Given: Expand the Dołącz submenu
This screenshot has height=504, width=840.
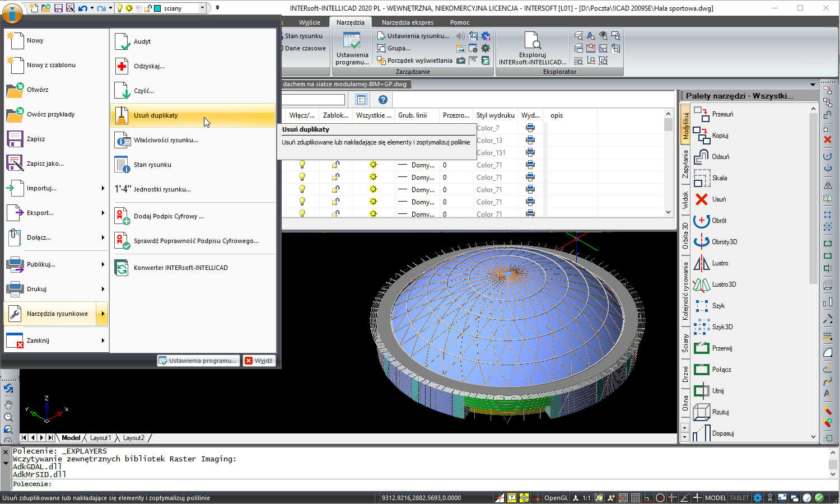Looking at the screenshot, I should [x=56, y=237].
